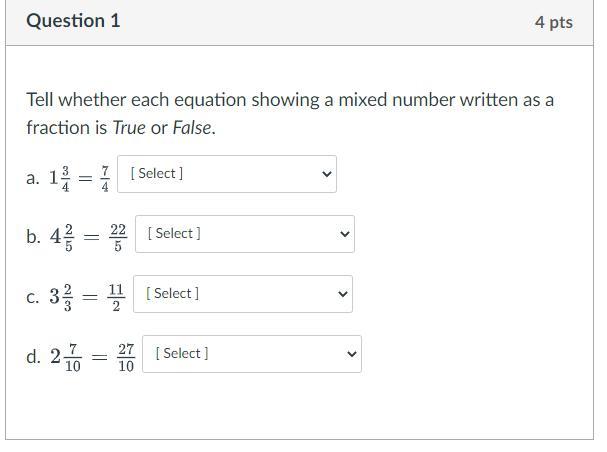Click the mixed number 4 2/5 in equation b
The image size is (607, 452).
point(62,238)
